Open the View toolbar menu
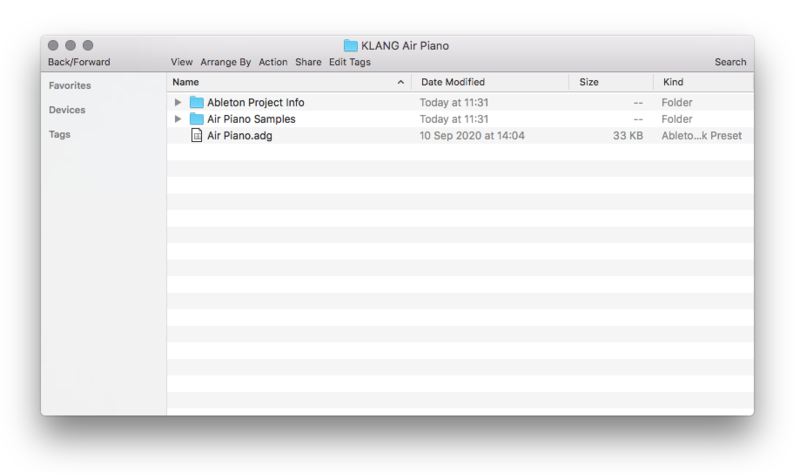Screen dimensions: 800x473 [x=182, y=62]
